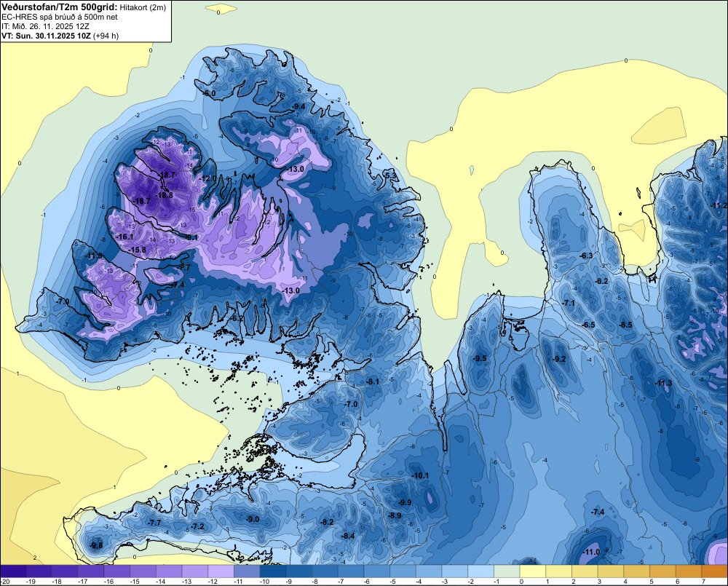Click the -9.9 temperature value
Image resolution: width=728 pixels, height=586 pixels.
click(x=405, y=502)
